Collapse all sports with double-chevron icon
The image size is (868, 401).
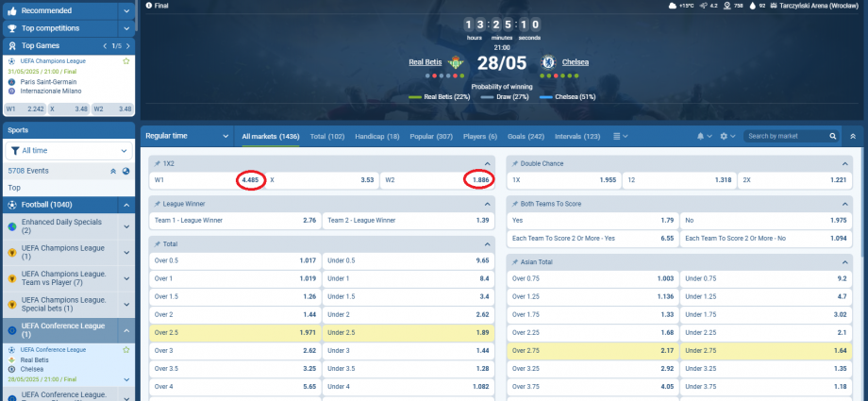113,171
